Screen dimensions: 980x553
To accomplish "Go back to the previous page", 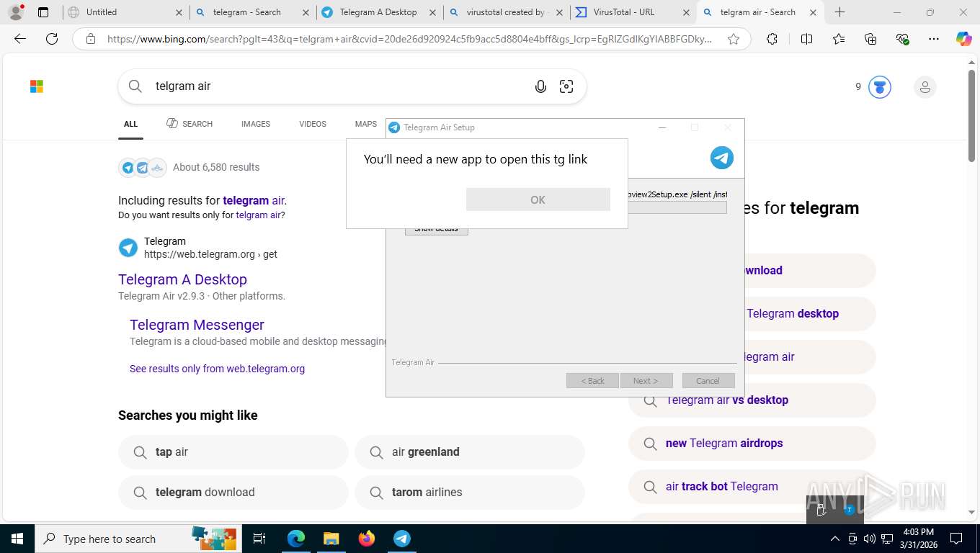I will [x=20, y=39].
